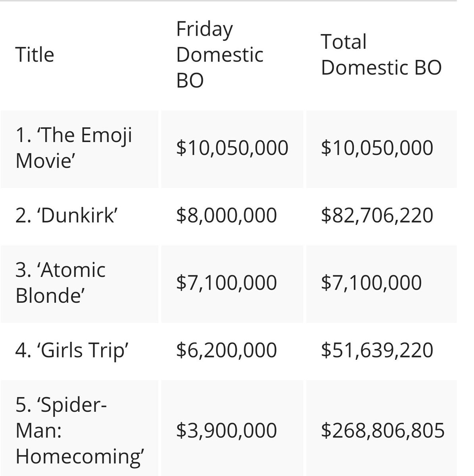This screenshot has height=476, width=474.
Task: Click Emoji Movie Friday $10,050,000 value
Action: 232,148
